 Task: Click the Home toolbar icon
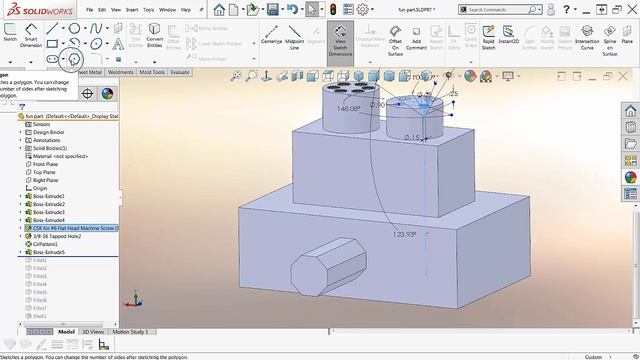[219, 9]
